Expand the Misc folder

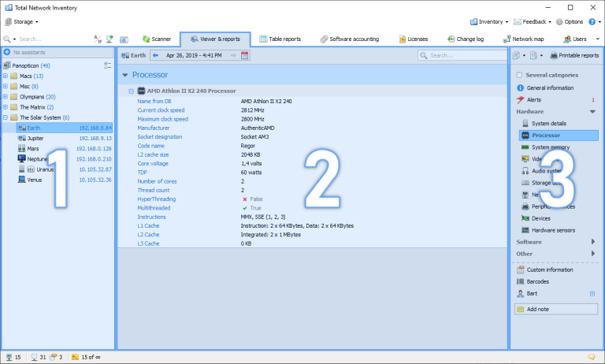(x=6, y=87)
